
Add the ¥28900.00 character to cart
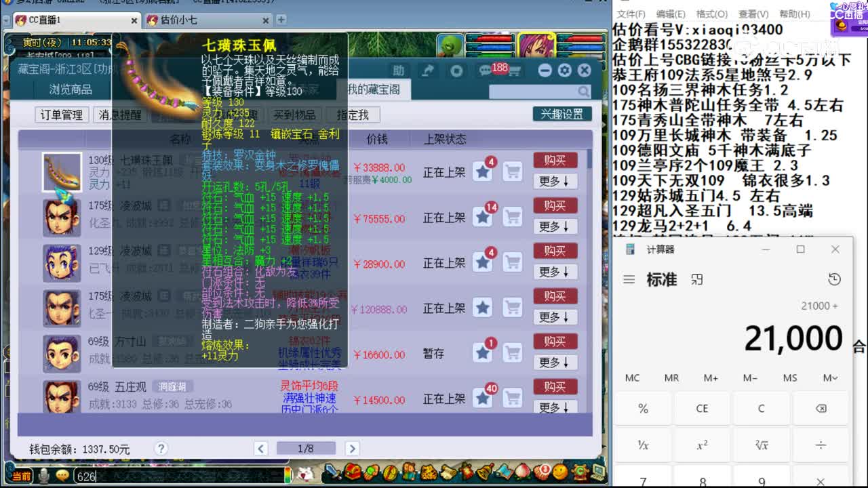513,263
